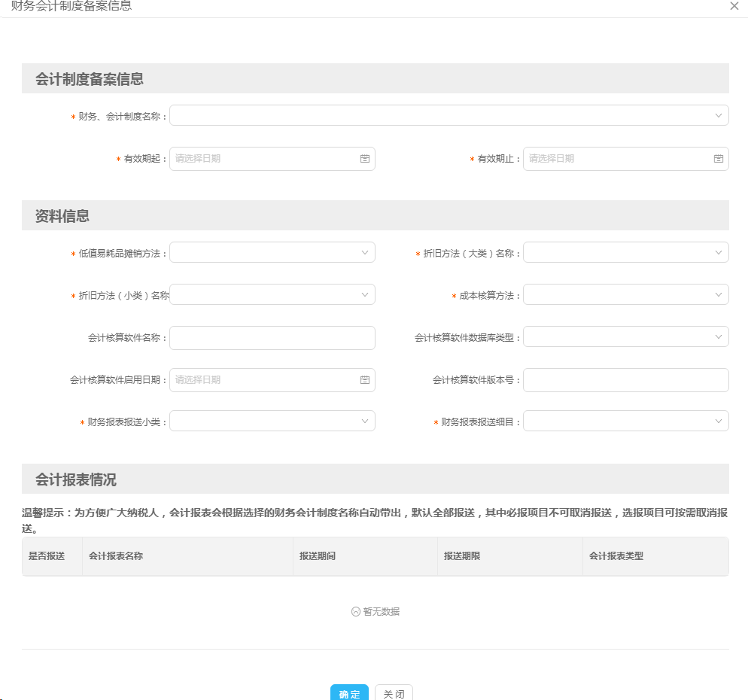Expand 财务报表报送细目 dropdown
Screen dimensions: 748x700
tap(626, 421)
